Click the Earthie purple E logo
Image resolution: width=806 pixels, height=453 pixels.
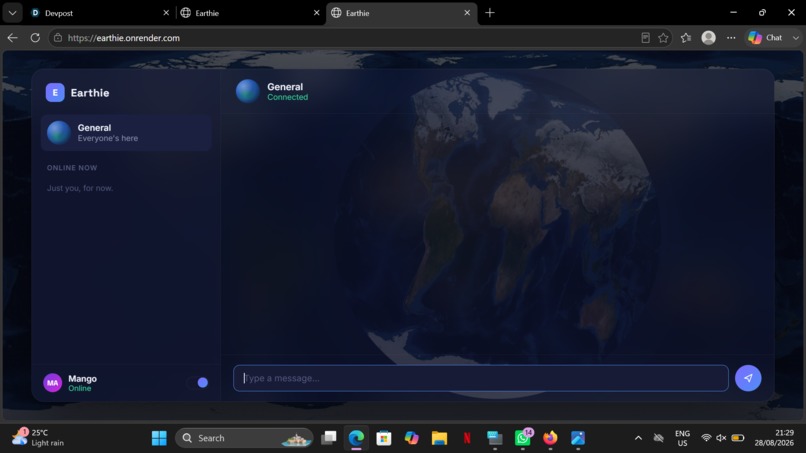[x=55, y=93]
